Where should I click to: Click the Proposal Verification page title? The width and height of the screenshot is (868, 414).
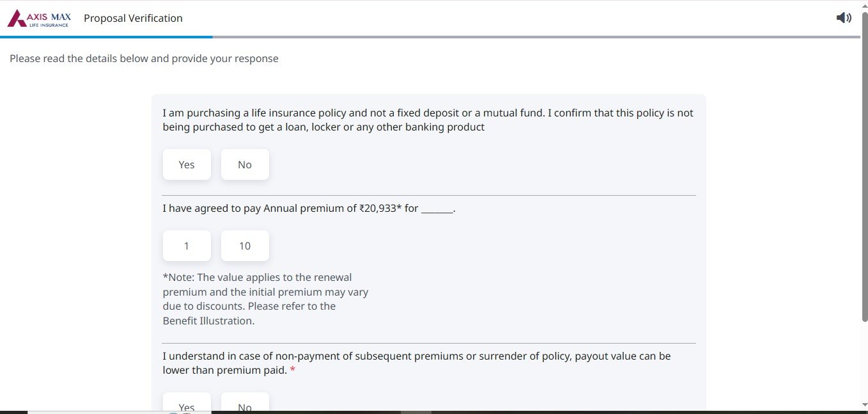(133, 19)
